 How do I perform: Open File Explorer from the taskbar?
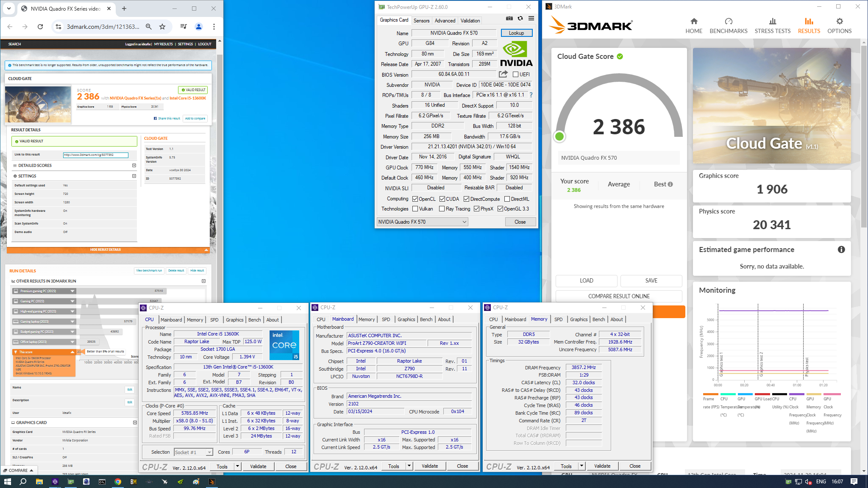(39, 482)
